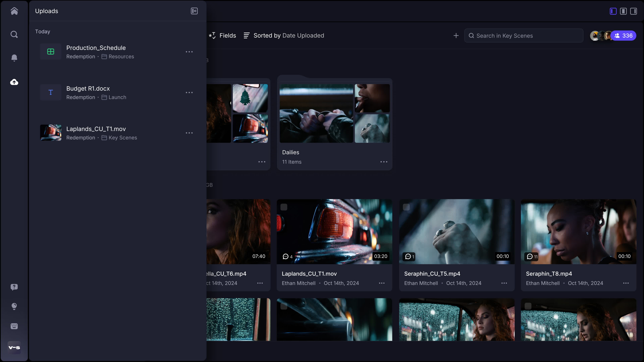The width and height of the screenshot is (644, 362).
Task: Collapse the Uploads panel with the arrow icon
Action: (194, 11)
